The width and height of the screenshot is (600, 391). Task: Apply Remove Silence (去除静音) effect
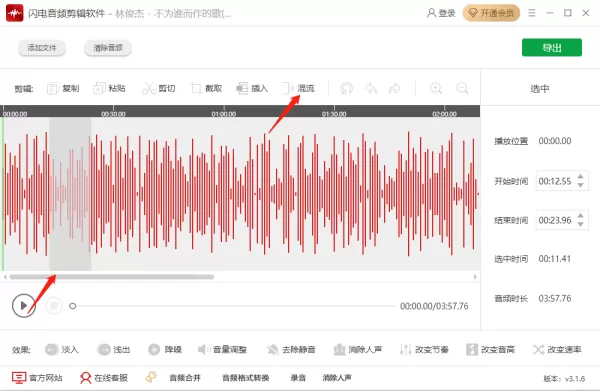click(x=291, y=349)
